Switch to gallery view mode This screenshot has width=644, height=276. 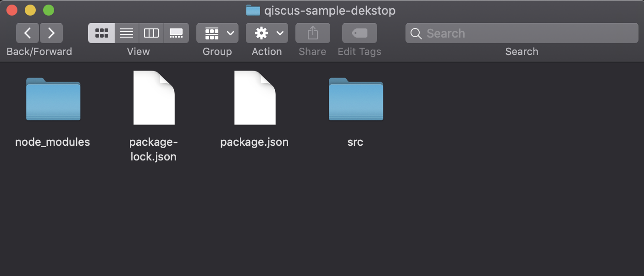(x=176, y=33)
